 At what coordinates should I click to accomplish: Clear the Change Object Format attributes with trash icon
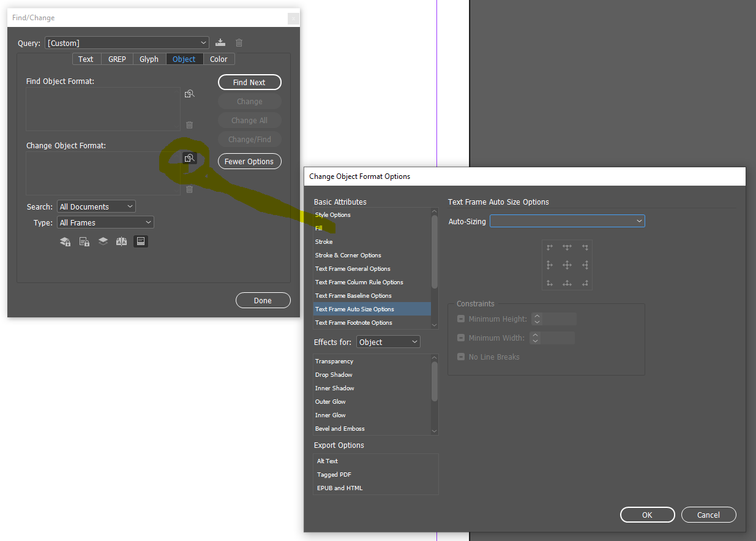pyautogui.click(x=189, y=189)
